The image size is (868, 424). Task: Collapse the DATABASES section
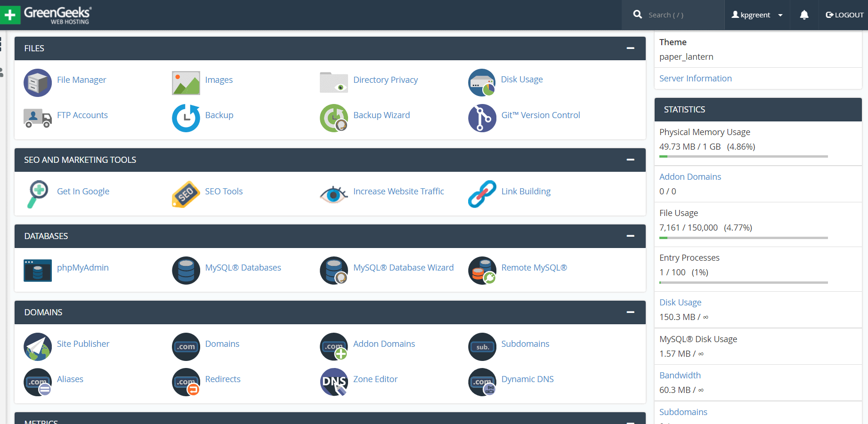tap(630, 236)
